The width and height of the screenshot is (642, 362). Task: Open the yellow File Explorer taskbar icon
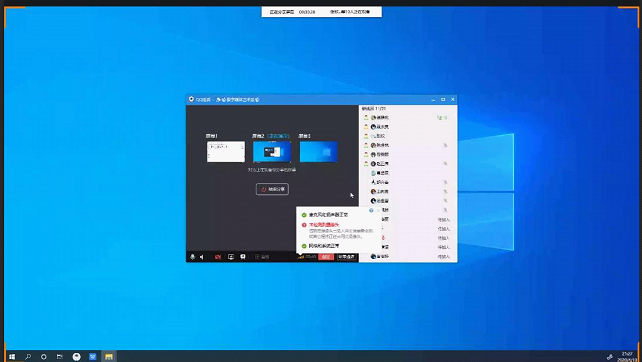point(109,357)
